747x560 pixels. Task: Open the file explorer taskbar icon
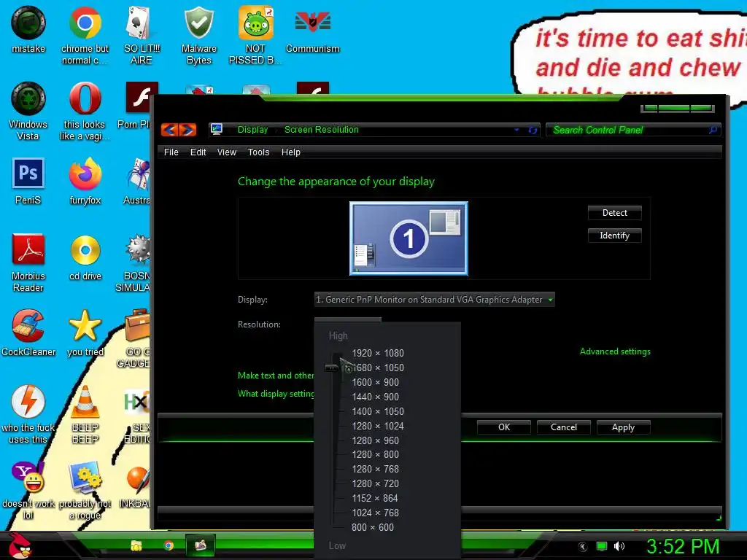pyautogui.click(x=136, y=545)
